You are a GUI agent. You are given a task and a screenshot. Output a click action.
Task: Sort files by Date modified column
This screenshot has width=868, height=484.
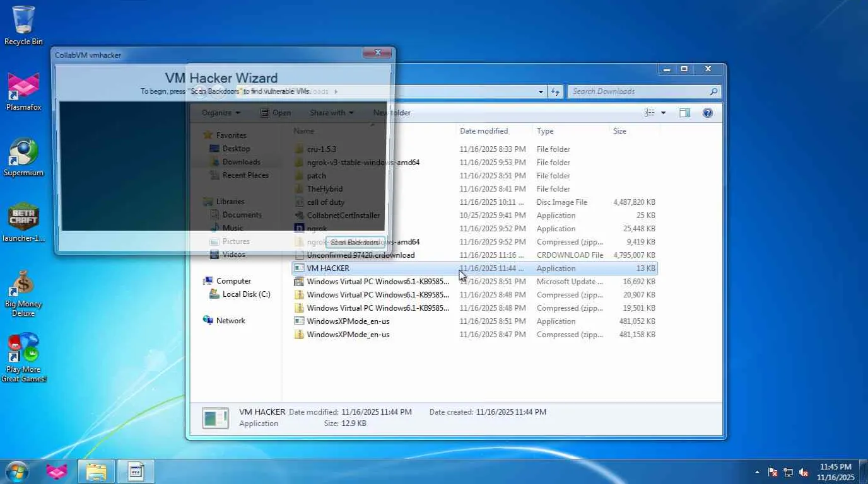[494, 131]
